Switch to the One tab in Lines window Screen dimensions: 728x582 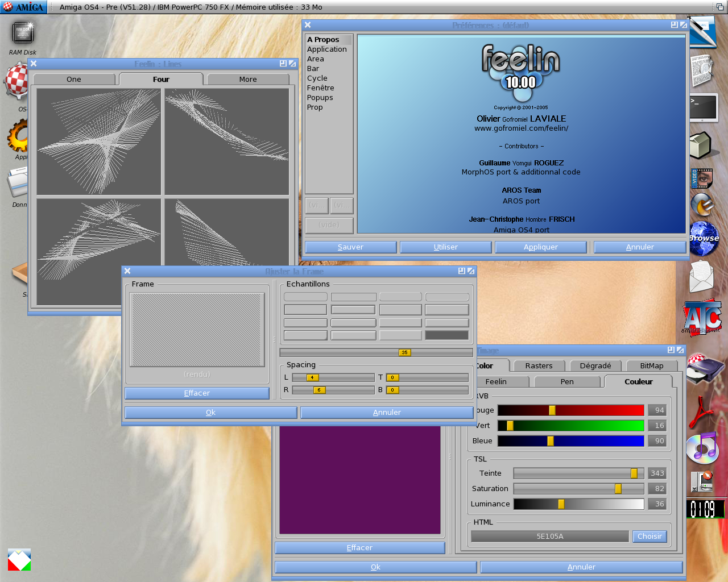click(x=74, y=80)
